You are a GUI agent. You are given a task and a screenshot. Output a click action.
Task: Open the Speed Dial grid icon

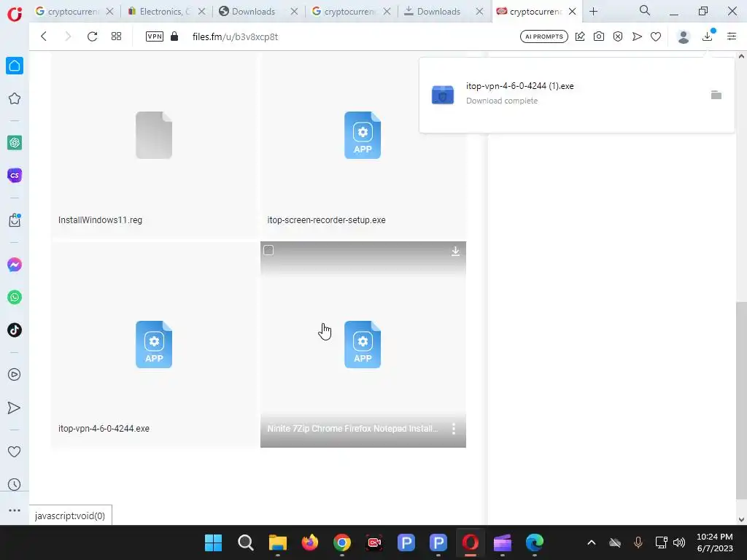(116, 36)
